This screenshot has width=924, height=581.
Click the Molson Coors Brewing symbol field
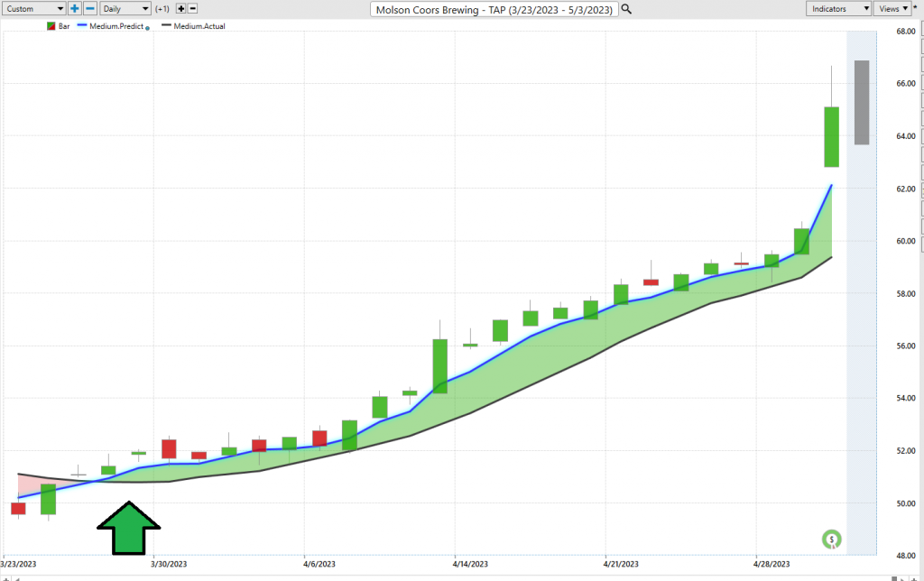tap(494, 9)
